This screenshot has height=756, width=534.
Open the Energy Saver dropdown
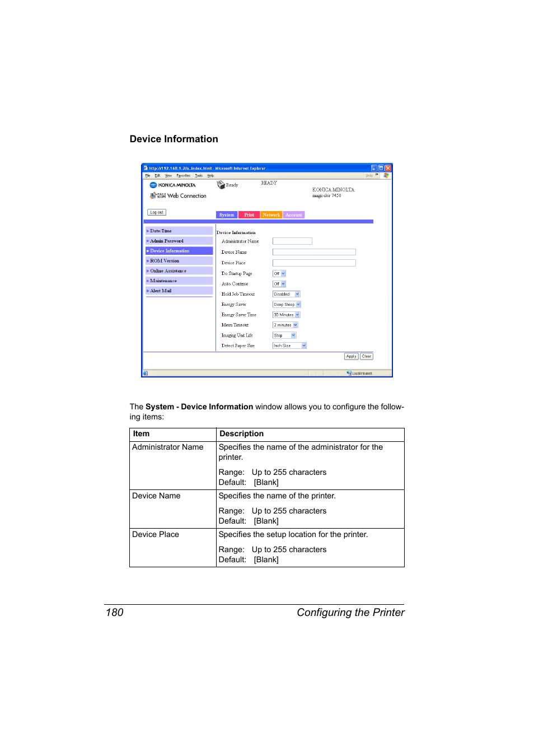pos(287,305)
